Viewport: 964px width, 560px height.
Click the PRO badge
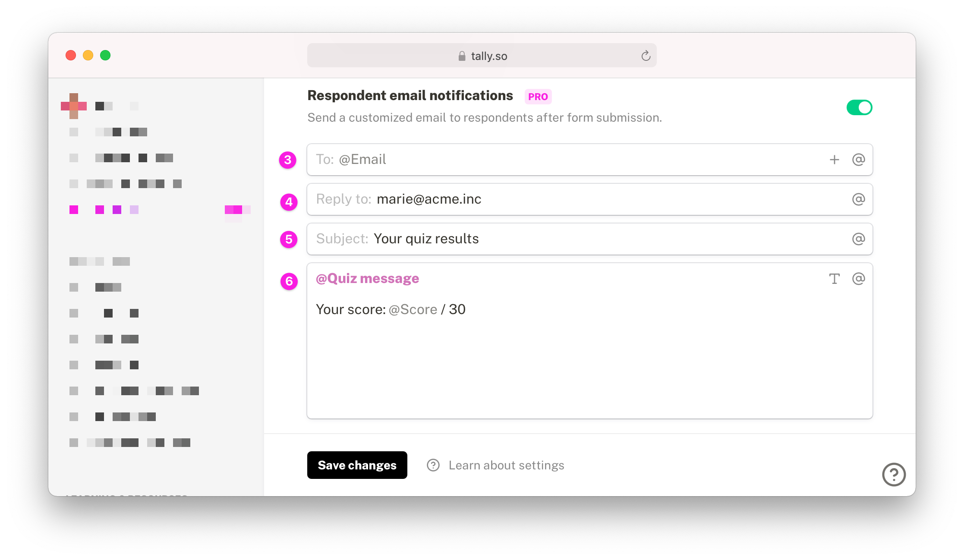pyautogui.click(x=538, y=97)
